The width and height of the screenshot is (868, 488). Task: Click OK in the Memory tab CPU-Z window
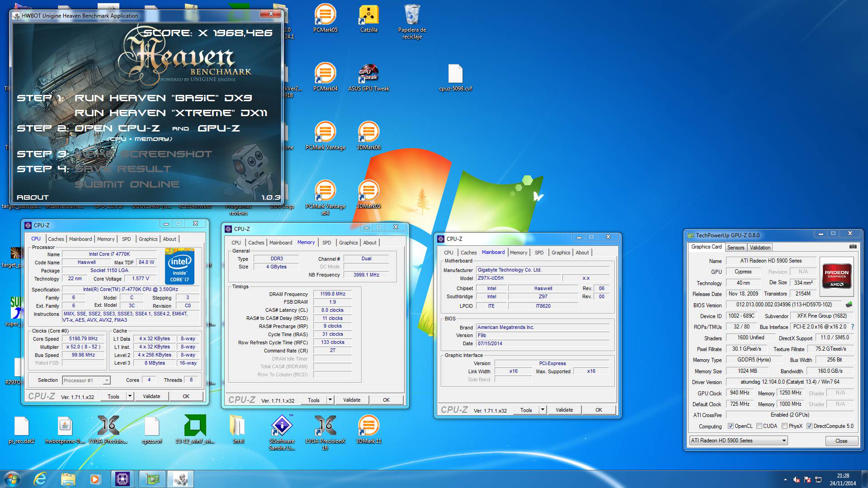pos(386,400)
